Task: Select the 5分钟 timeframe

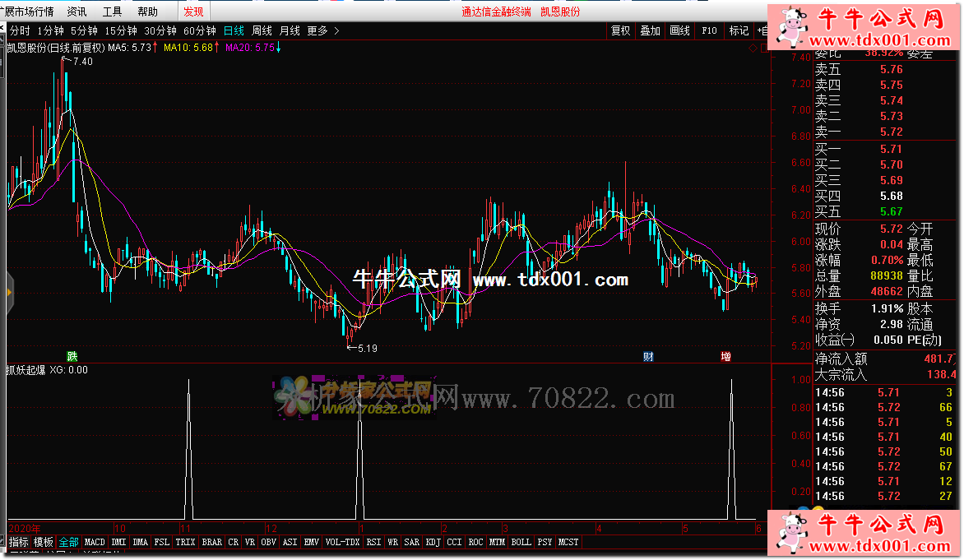Action: (x=83, y=30)
